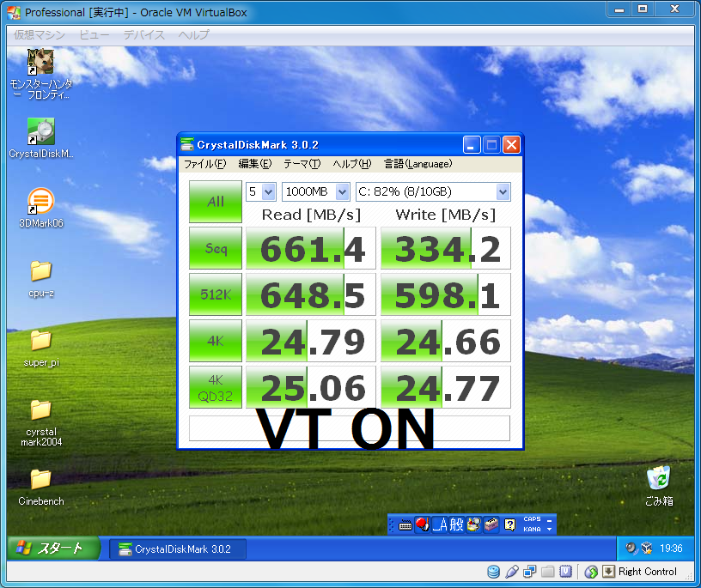This screenshot has height=588, width=701.
Task: Select CrystalDiskMark 3.0.2 taskbar button
Action: click(x=178, y=549)
